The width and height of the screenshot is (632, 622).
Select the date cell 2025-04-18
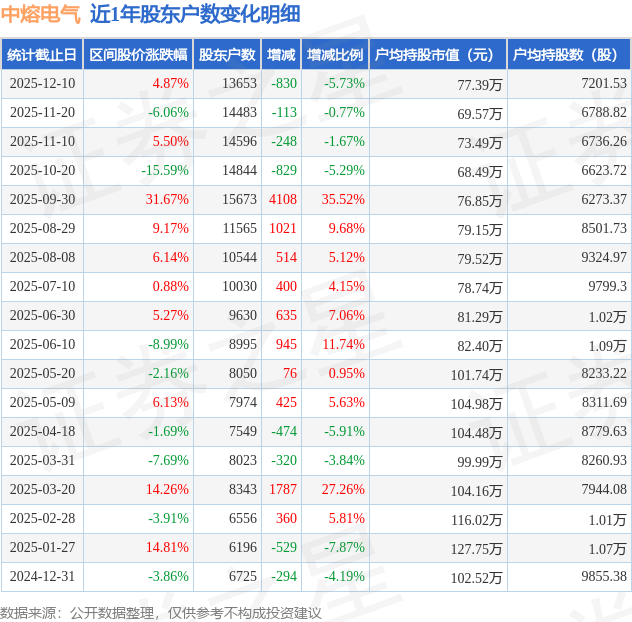42,432
